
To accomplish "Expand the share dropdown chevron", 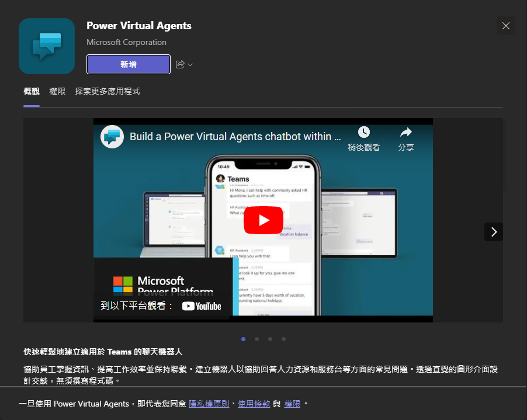I will tap(190, 65).
